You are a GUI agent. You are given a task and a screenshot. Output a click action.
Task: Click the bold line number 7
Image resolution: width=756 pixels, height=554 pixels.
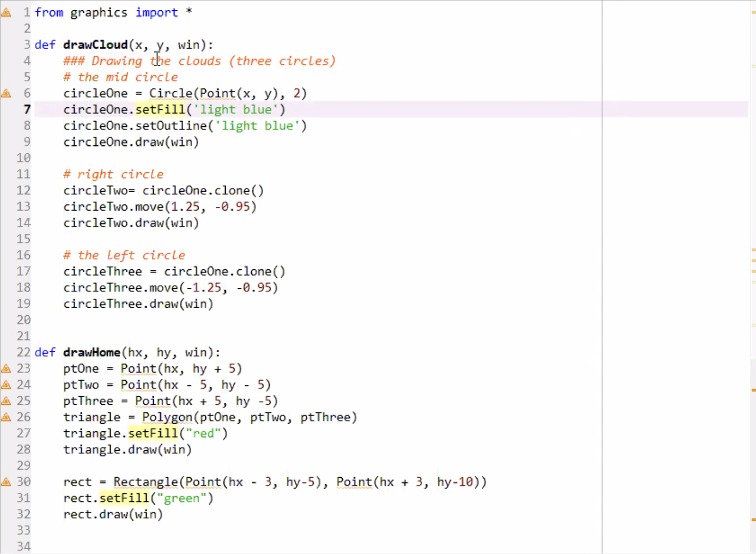click(27, 109)
